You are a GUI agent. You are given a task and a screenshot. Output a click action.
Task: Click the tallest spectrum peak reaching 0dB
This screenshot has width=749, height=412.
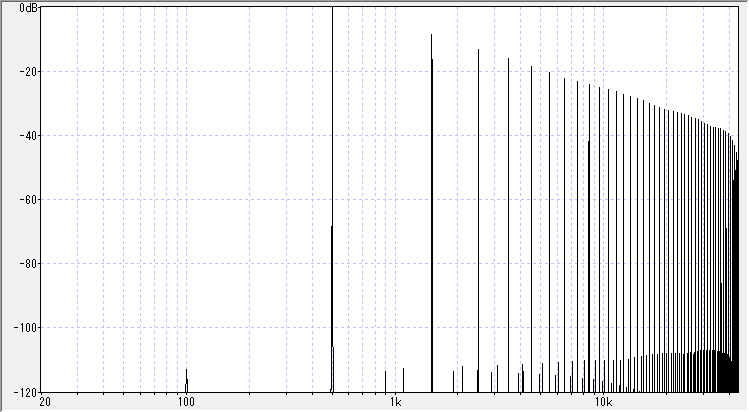pyautogui.click(x=332, y=200)
